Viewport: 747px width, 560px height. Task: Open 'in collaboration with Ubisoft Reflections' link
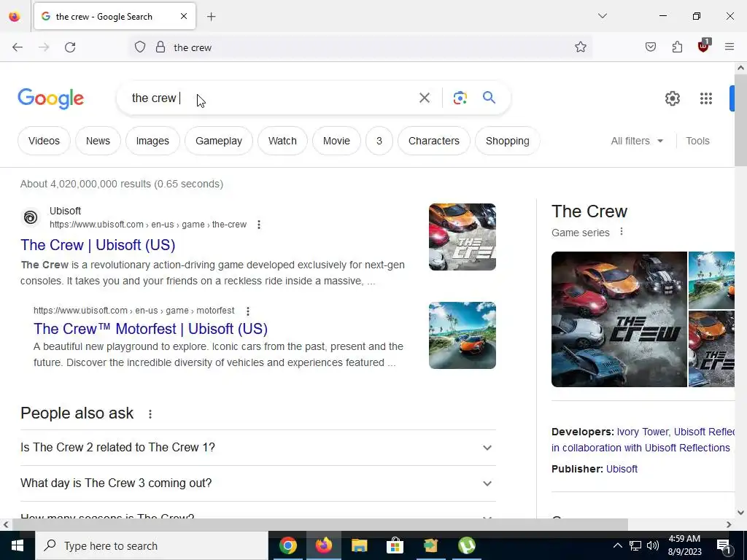tap(640, 448)
